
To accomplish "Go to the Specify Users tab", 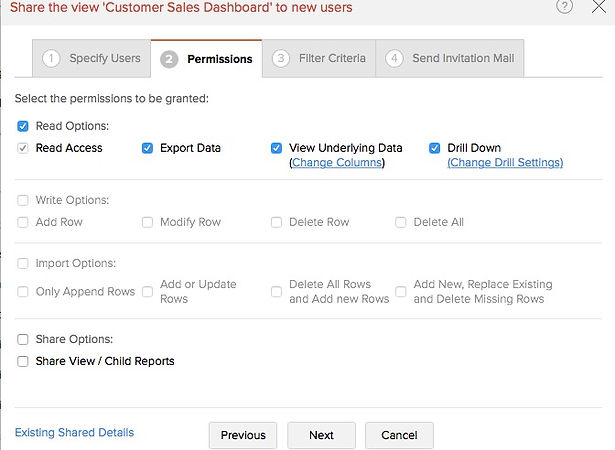I will click(92, 58).
